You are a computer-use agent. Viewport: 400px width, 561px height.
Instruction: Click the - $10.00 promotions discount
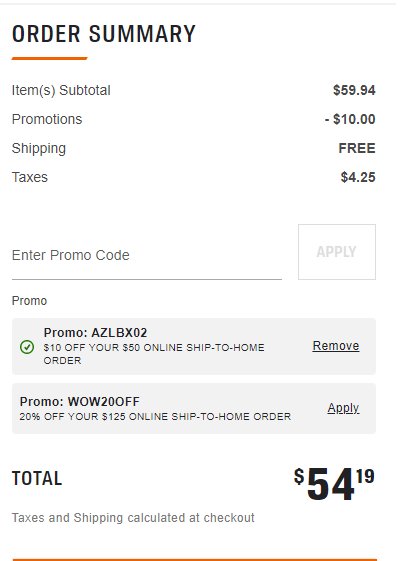[350, 119]
